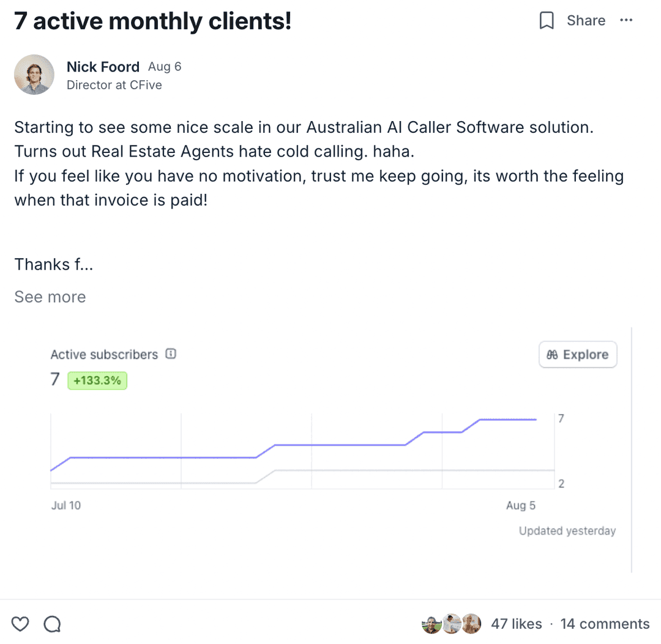Open comments with the speech bubble icon
The height and width of the screenshot is (644, 661).
point(53,624)
